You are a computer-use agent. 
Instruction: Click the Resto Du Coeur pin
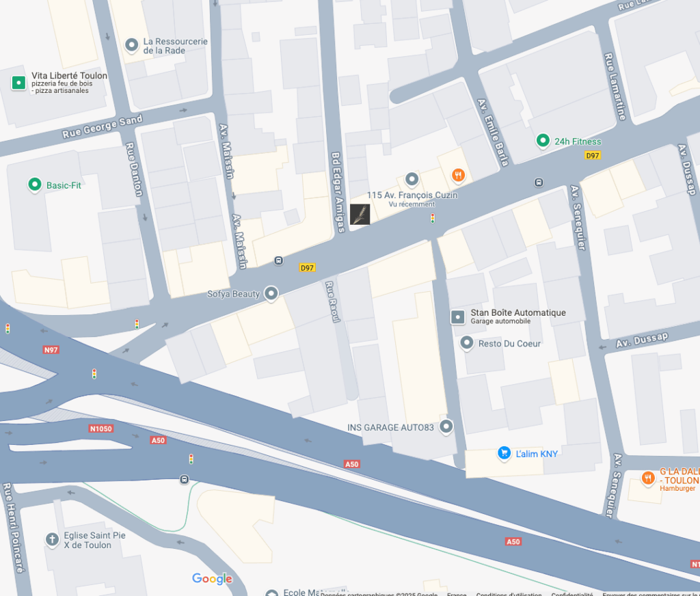click(x=466, y=343)
